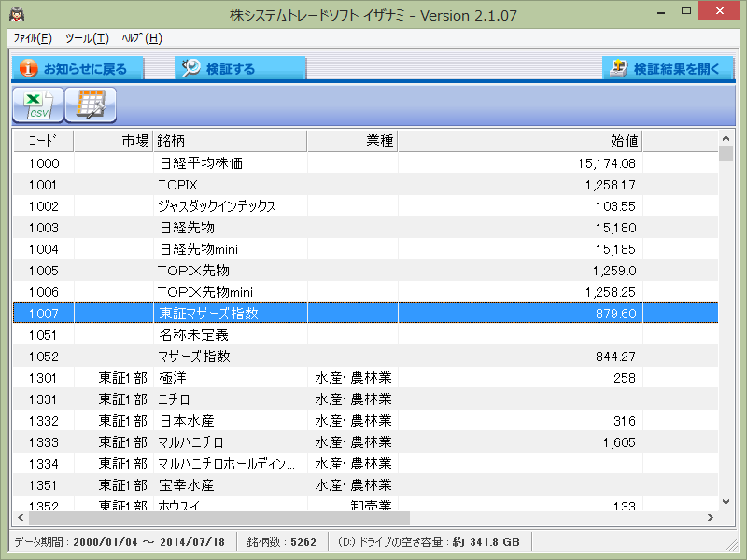Click the 844.27 opening price cell

pyautogui.click(x=520, y=357)
